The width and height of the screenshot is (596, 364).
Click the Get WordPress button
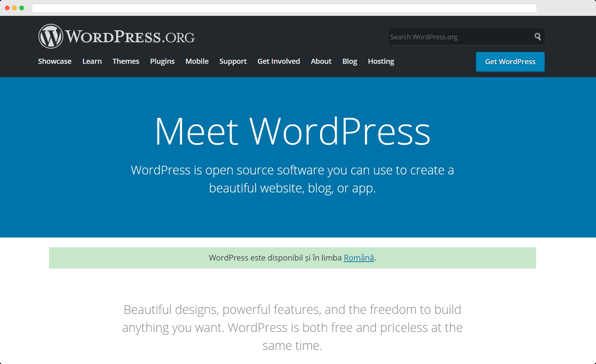coord(510,62)
